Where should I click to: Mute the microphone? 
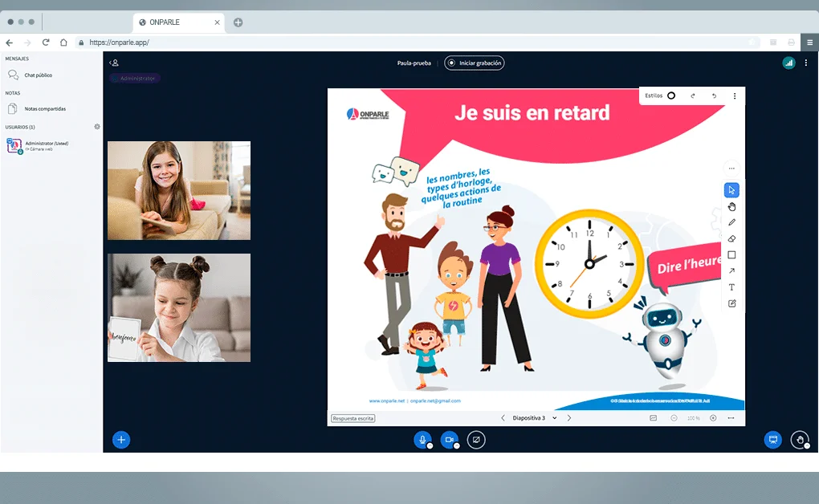(422, 440)
